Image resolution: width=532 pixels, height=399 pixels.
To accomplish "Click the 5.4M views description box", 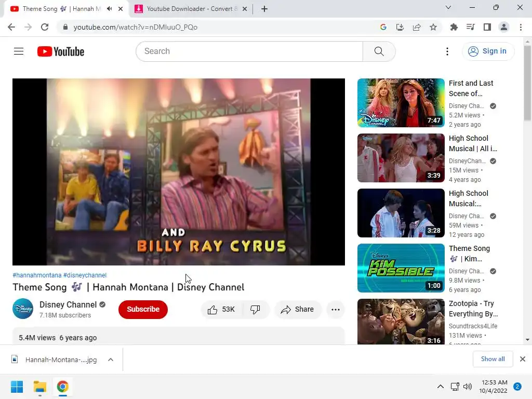I will pyautogui.click(x=179, y=336).
